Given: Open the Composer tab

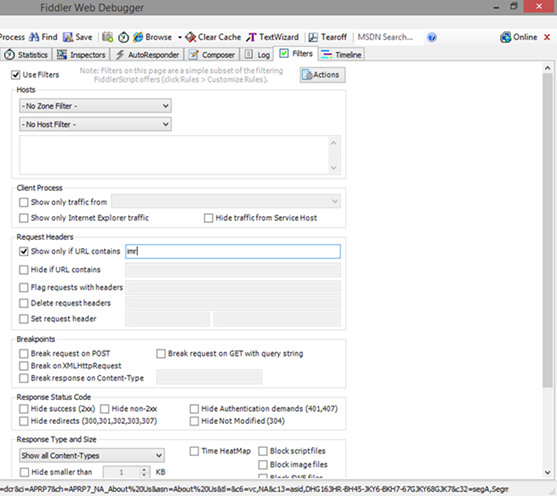Looking at the screenshot, I should (212, 55).
